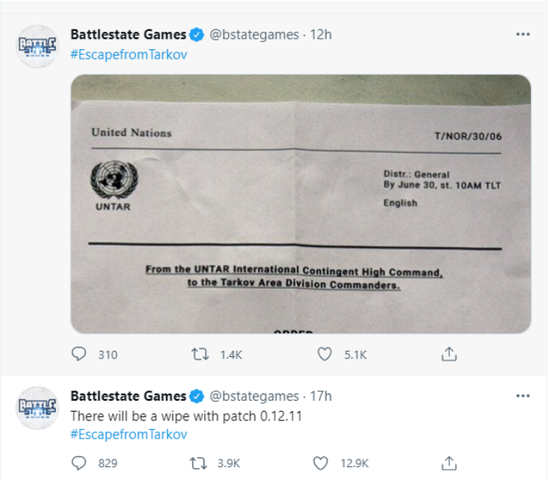Open Battlestate Games avatar on second tweet
This screenshot has height=480, width=550.
(x=37, y=408)
